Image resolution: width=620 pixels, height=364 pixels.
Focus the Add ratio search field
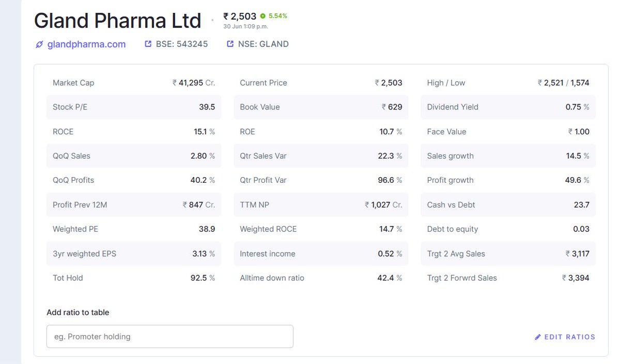pos(170,336)
